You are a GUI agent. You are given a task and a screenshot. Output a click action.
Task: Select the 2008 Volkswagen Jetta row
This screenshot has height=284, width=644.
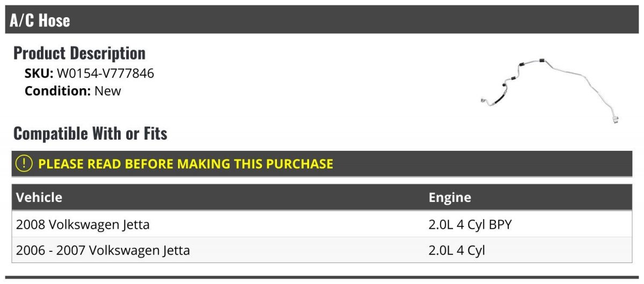point(322,224)
